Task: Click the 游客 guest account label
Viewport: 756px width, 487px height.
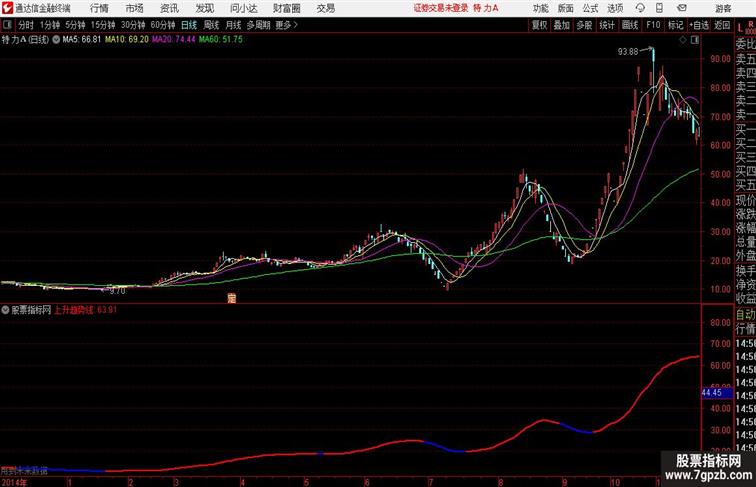Action: tap(723, 8)
